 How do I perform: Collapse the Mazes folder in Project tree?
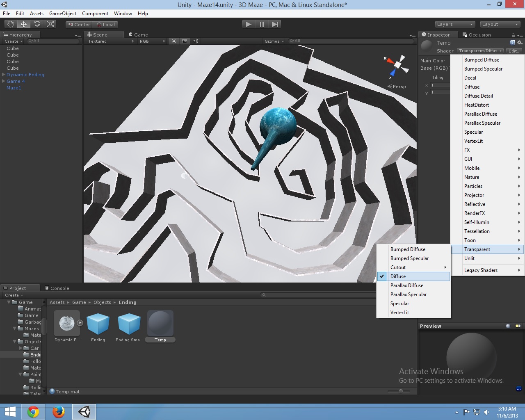tap(15, 329)
